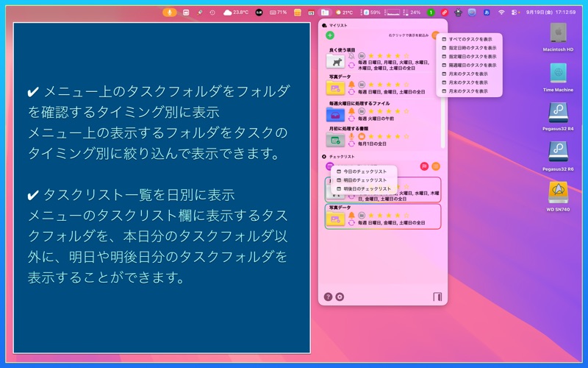The height and width of the screenshot is (368, 588).
Task: Click the orange list button in チェックリスト
Action: click(436, 166)
